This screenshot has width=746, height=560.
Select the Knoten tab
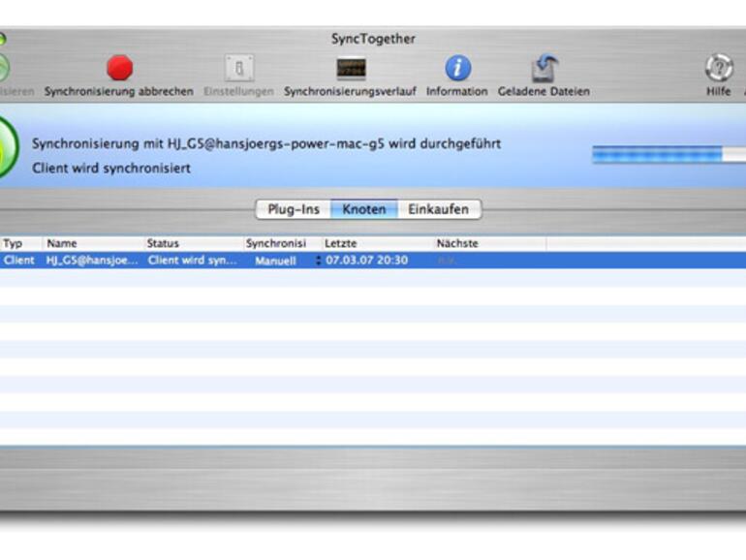[x=364, y=209]
